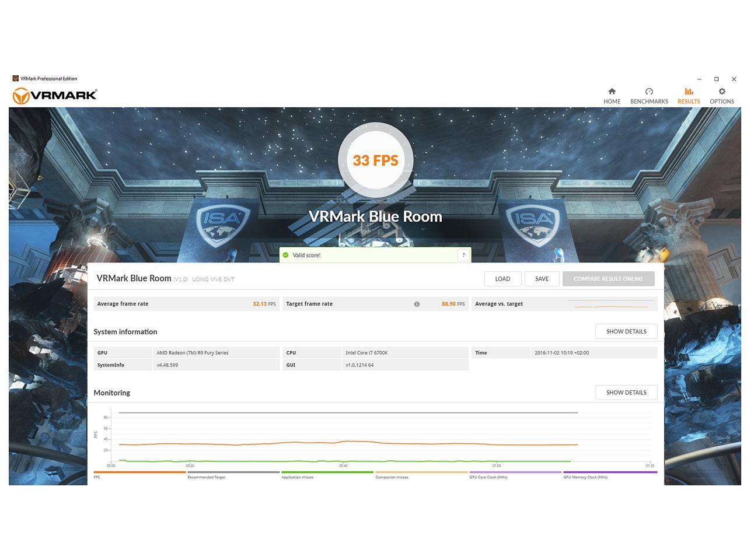Click the 00:40 time marker on chart axis

(x=343, y=466)
